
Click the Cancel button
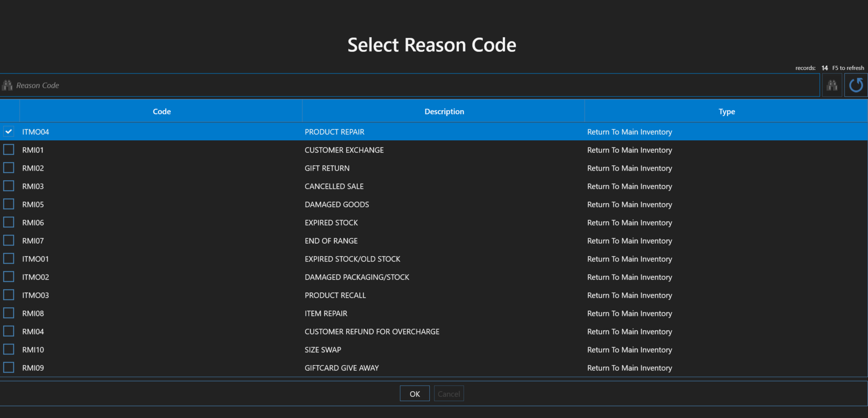449,393
